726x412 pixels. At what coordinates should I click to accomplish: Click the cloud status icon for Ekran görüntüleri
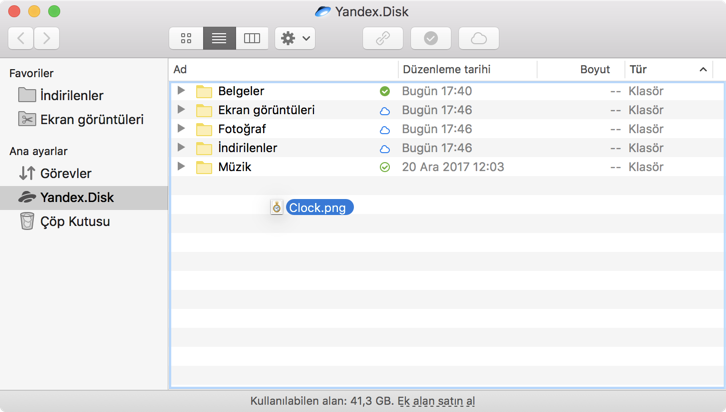point(384,110)
